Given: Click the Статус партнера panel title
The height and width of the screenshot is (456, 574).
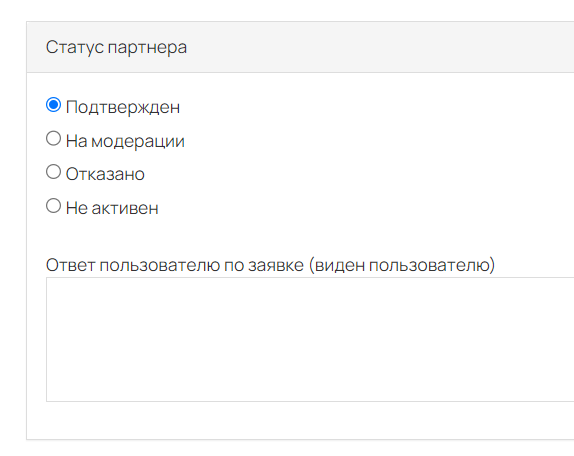Looking at the screenshot, I should point(116,48).
